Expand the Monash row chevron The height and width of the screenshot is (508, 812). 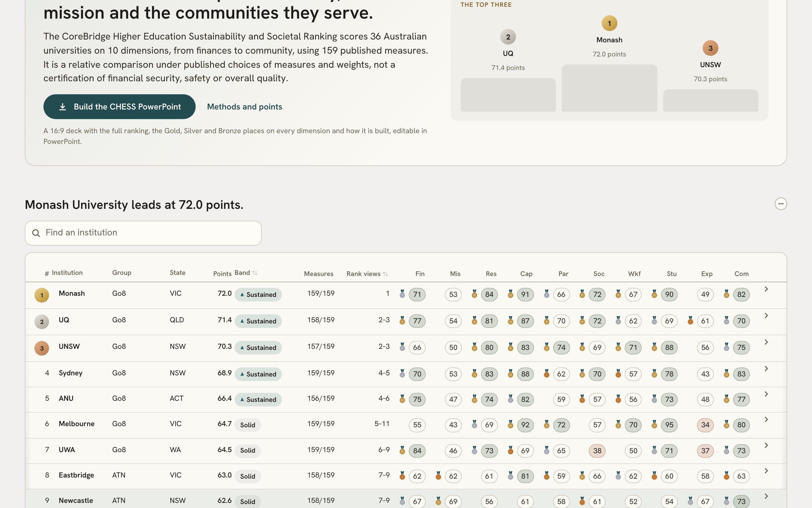click(766, 289)
